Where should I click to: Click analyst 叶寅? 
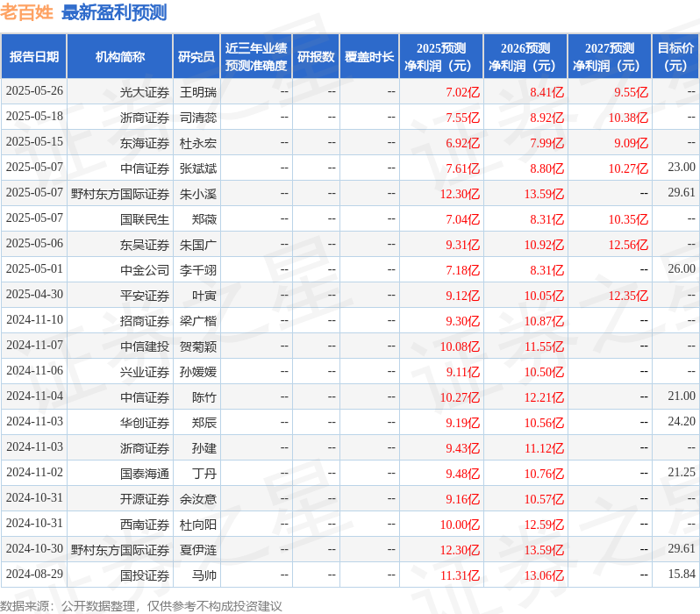pos(204,296)
